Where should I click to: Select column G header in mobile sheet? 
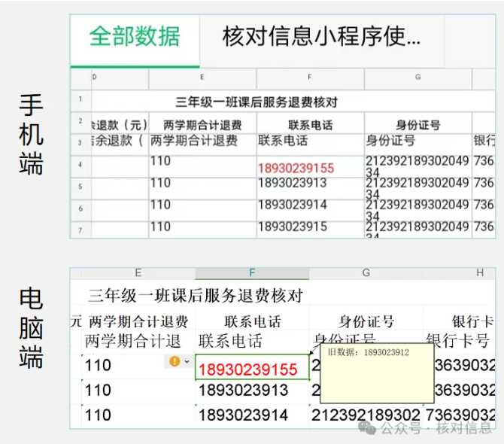(417, 78)
